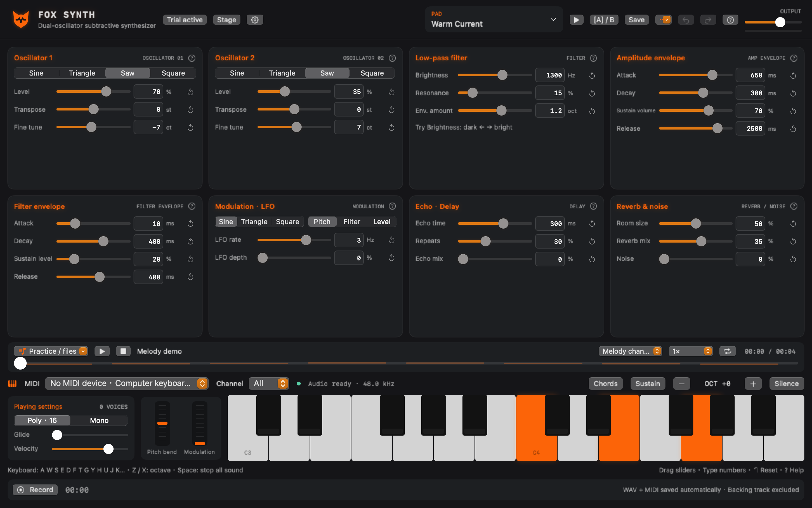812x508 pixels.
Task: Reset Oscillator 1 Fine tune value
Action: (190, 128)
